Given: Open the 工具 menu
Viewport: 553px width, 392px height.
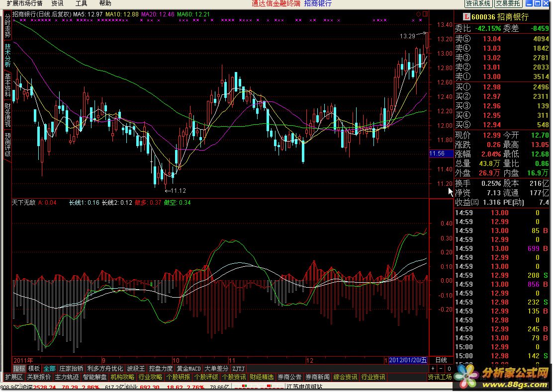Looking at the screenshot, I should coord(81,3).
